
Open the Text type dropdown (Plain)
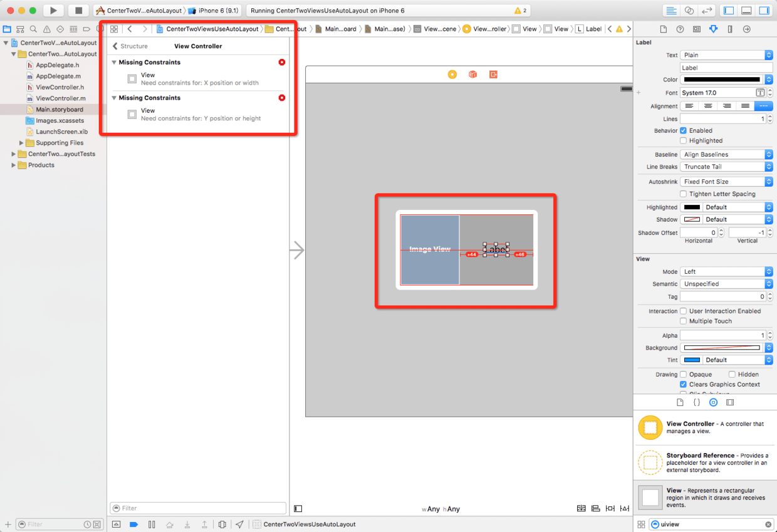tap(726, 55)
